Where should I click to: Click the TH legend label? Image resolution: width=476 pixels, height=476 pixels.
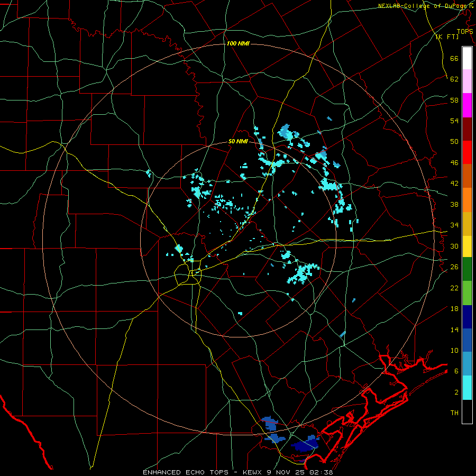(x=454, y=413)
